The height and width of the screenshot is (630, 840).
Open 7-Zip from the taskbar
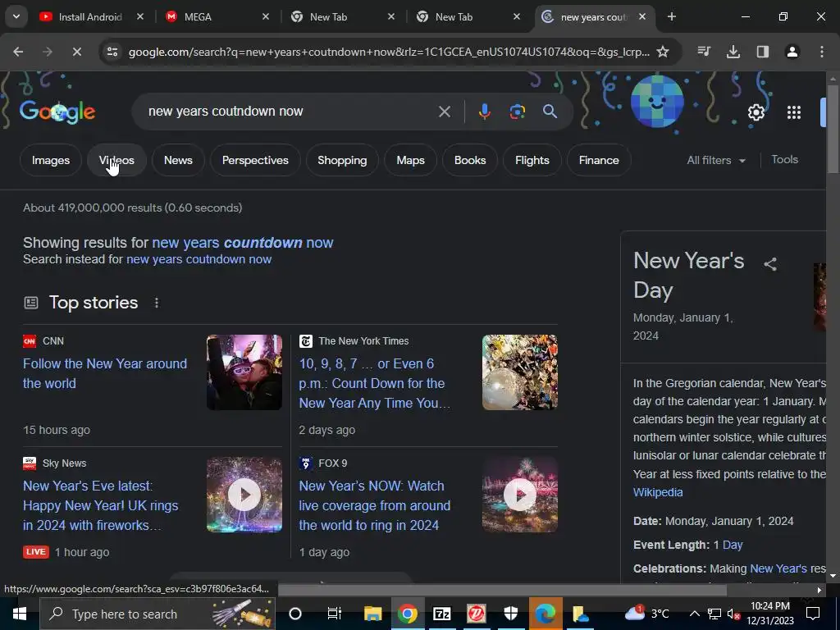(x=441, y=614)
